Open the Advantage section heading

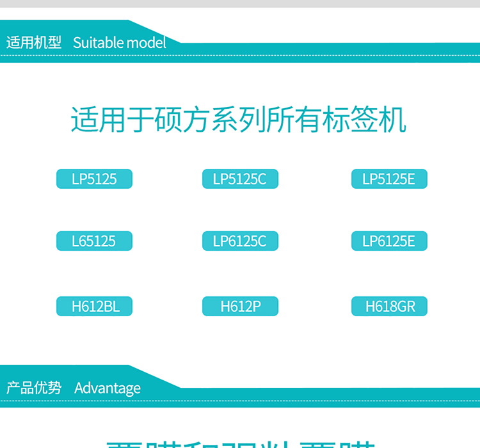(x=107, y=388)
